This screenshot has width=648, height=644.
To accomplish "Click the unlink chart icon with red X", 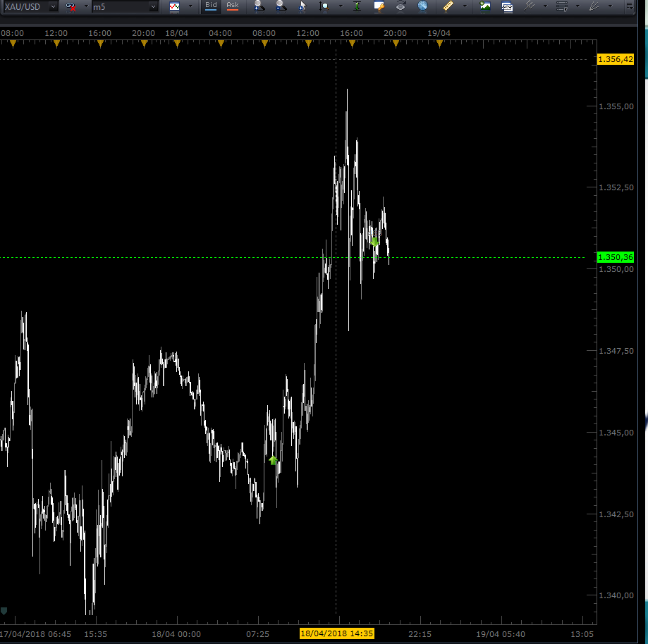I will pos(71,6).
